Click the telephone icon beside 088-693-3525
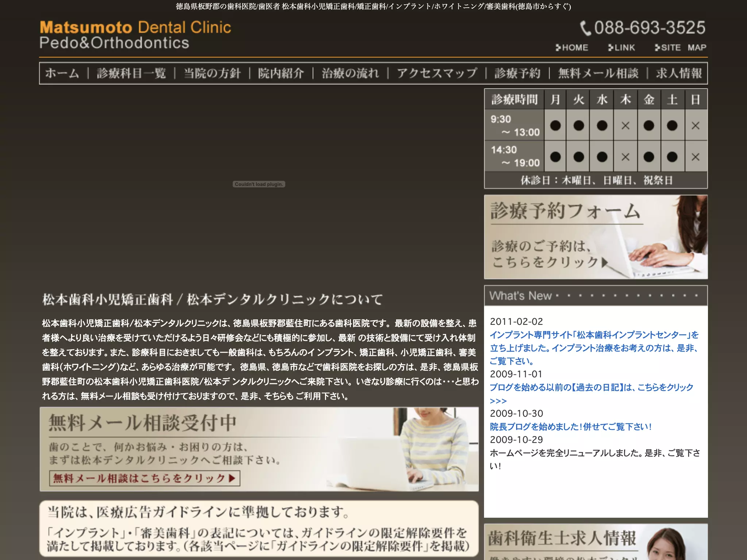Screen dimensions: 747x560 pyautogui.click(x=585, y=28)
